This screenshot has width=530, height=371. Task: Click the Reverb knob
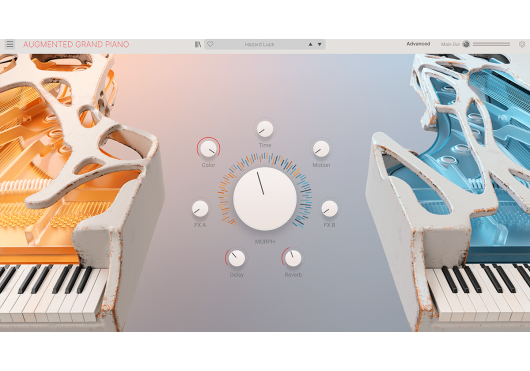[293, 258]
